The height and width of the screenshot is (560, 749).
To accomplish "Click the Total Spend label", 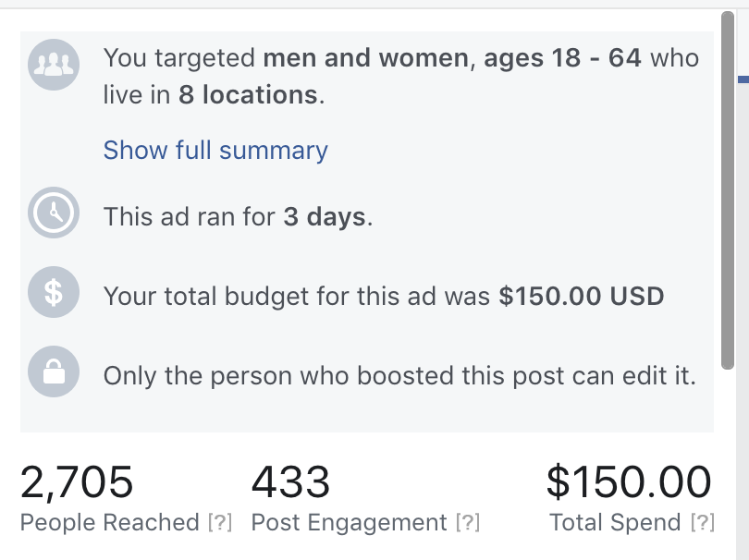I will [x=615, y=522].
